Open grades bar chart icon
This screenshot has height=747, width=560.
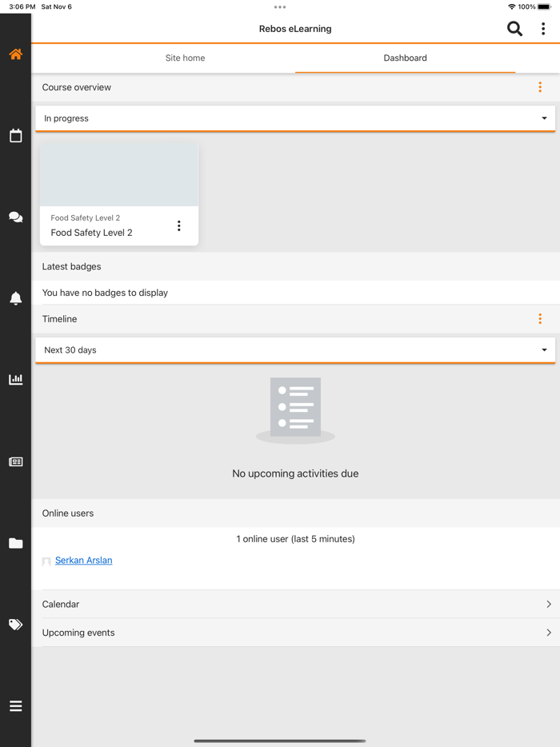tap(15, 380)
